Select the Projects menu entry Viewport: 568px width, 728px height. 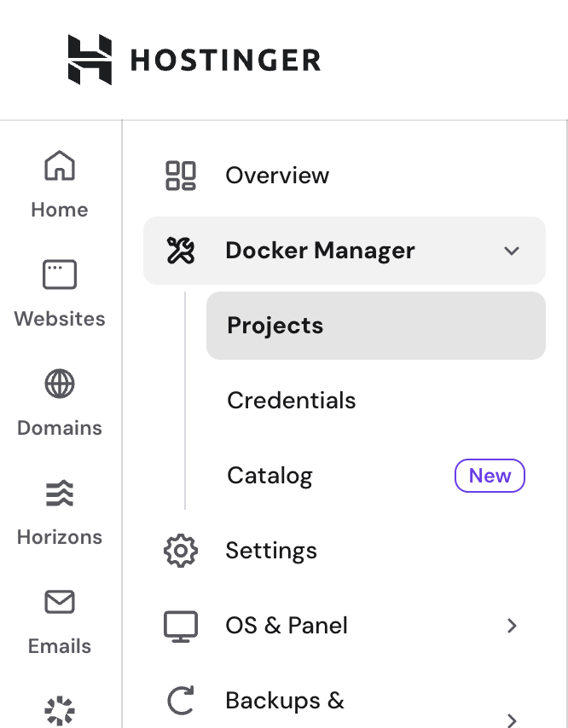[275, 325]
